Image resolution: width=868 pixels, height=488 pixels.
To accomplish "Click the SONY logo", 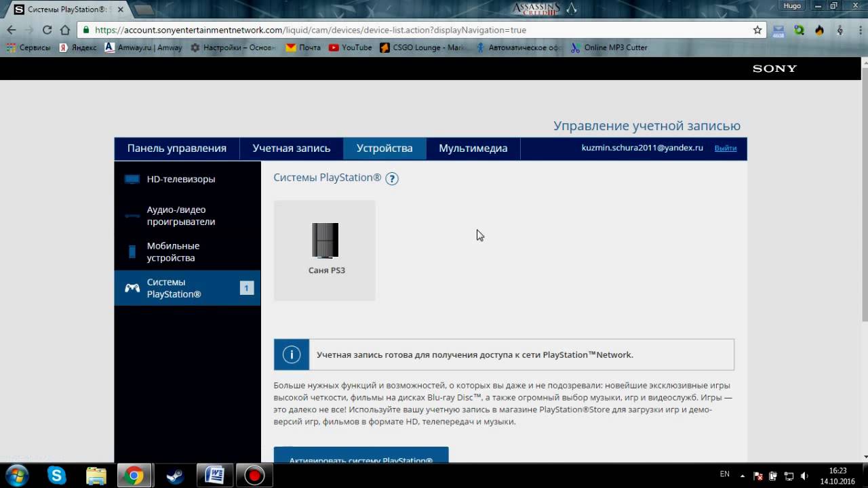I will click(774, 68).
